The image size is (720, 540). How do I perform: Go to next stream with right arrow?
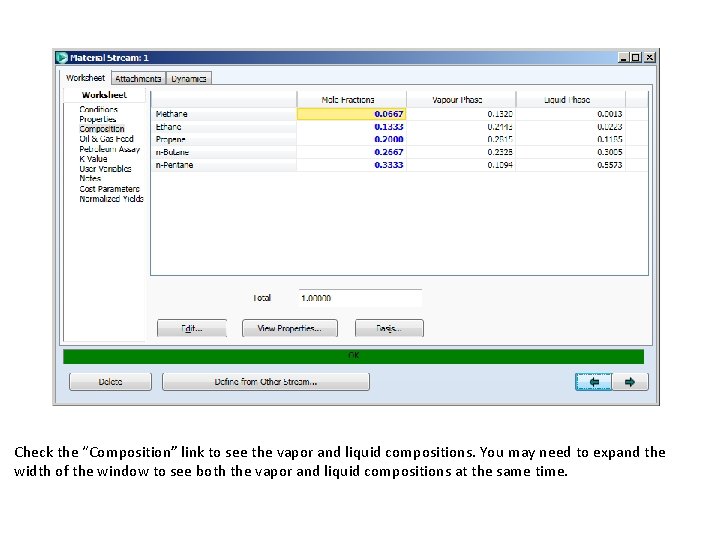tap(630, 382)
